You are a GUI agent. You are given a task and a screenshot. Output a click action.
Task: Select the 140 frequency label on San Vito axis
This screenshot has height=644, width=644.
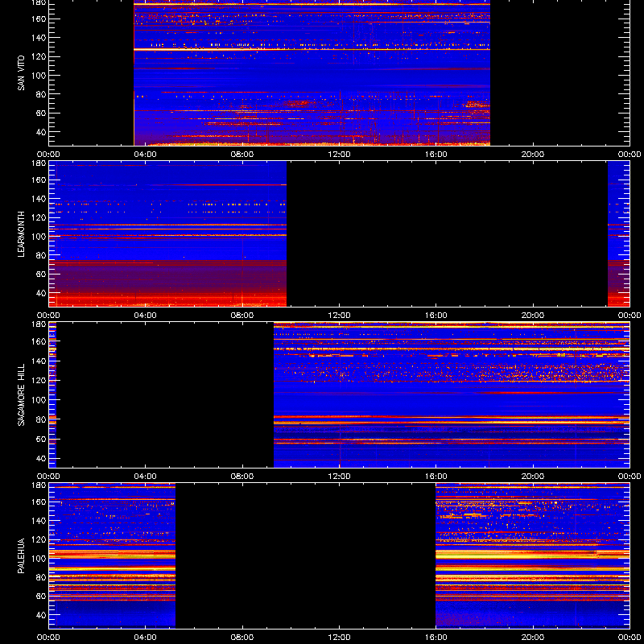point(39,38)
